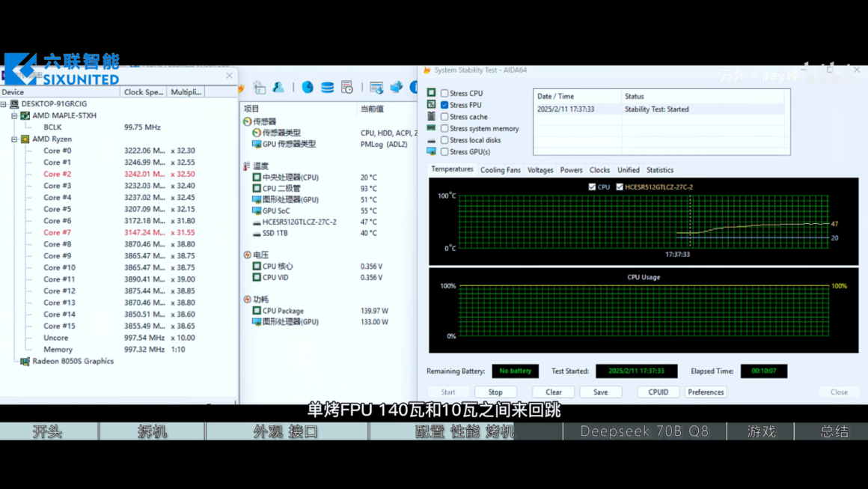Click the Date / Time column header
This screenshot has height=489, width=868.
pyautogui.click(x=578, y=97)
